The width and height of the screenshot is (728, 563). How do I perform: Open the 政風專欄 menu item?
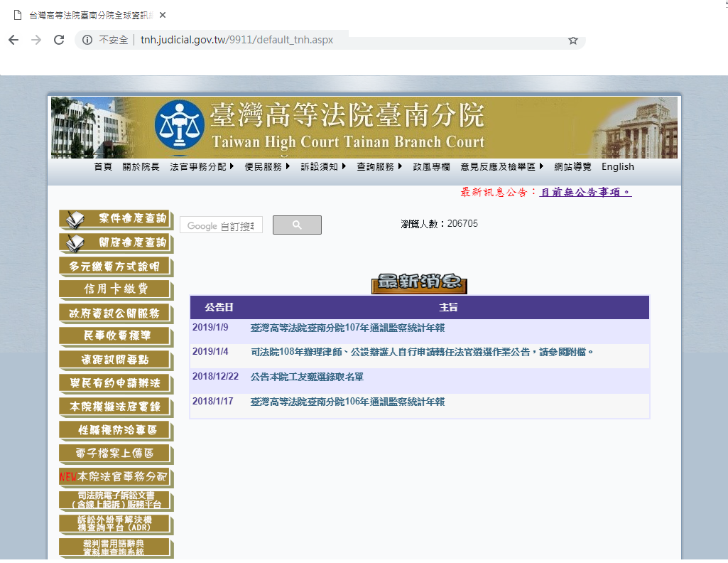coord(431,167)
